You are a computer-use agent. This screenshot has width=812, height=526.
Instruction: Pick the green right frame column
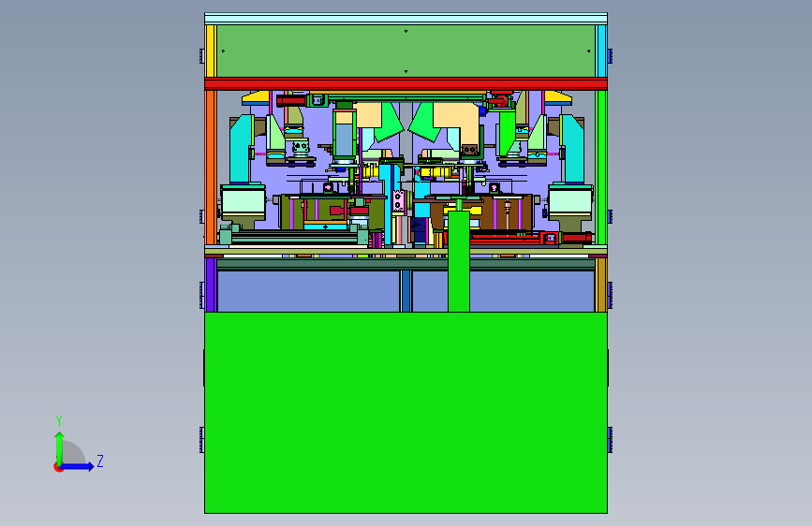(x=601, y=168)
